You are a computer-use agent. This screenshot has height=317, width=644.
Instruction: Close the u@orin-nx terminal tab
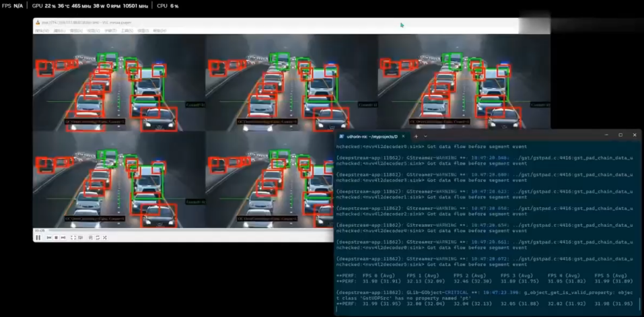tap(403, 136)
